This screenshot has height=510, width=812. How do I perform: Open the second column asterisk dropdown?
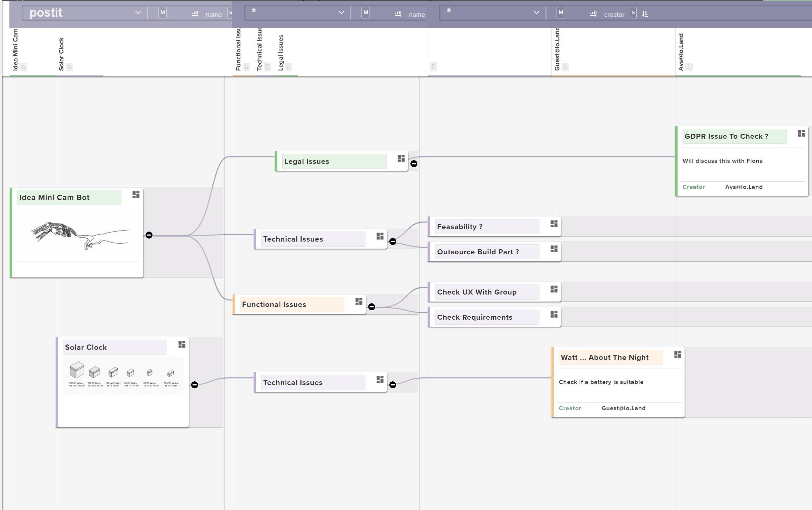click(x=341, y=13)
